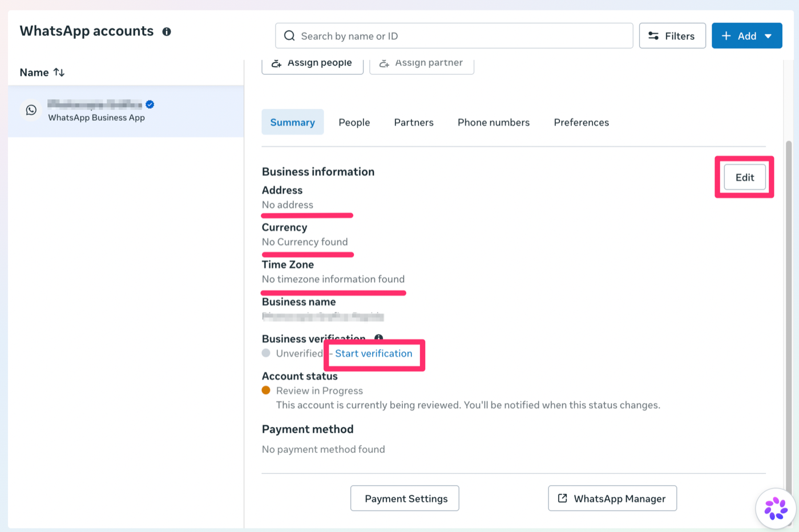Switch to the Summary tab
Screen dimensions: 799x532
pyautogui.click(x=293, y=122)
